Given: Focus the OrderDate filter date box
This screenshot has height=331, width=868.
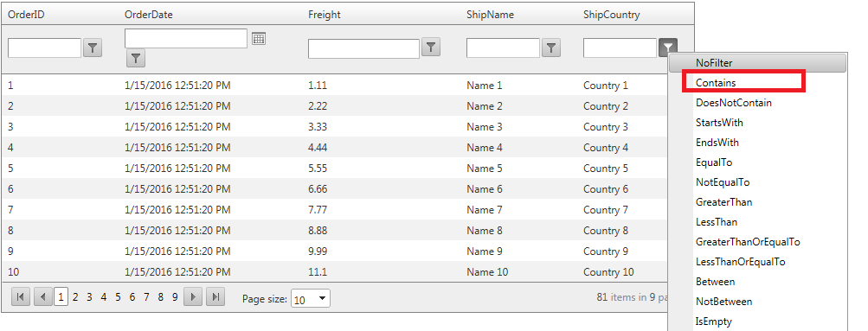Looking at the screenshot, I should pyautogui.click(x=186, y=38).
